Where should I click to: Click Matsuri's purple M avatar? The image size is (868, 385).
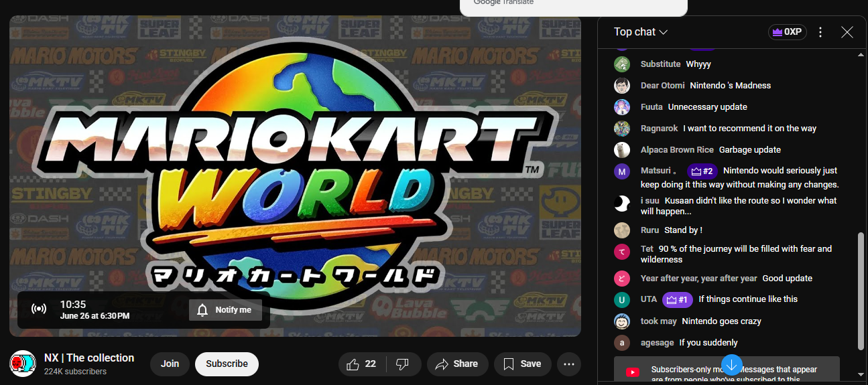click(622, 171)
